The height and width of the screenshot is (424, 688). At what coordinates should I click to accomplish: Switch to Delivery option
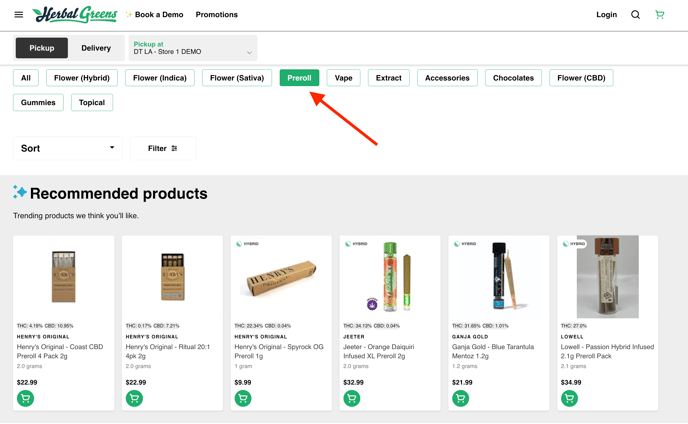click(x=96, y=48)
